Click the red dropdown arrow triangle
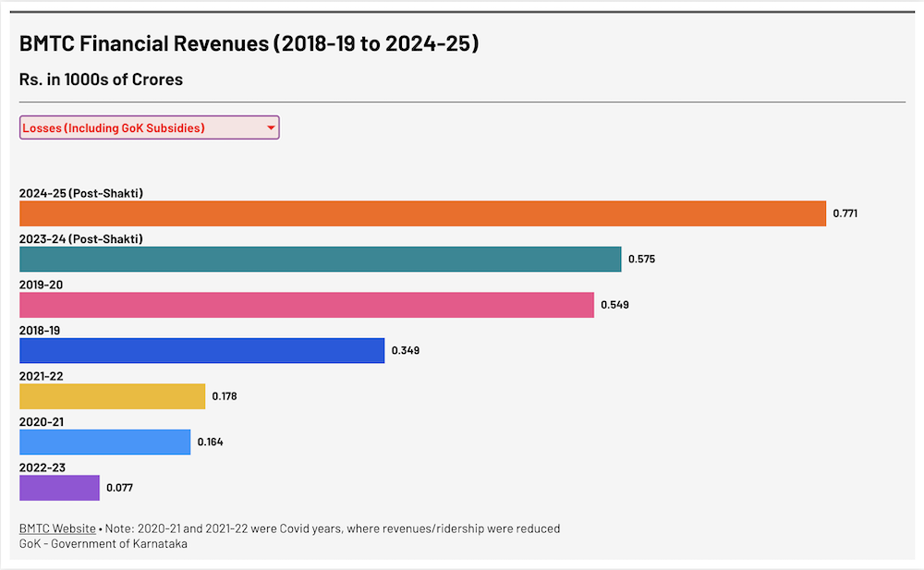Image resolution: width=924 pixels, height=570 pixels. 271,128
